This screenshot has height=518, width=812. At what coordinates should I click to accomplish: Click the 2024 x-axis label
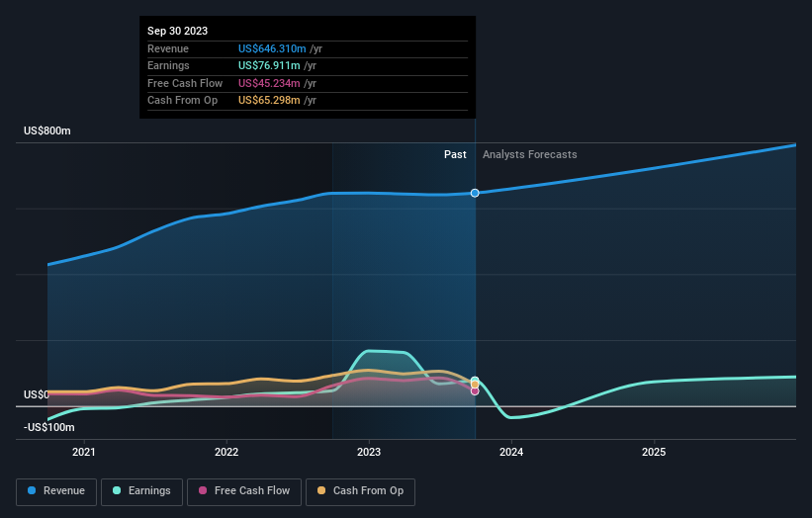coord(511,452)
